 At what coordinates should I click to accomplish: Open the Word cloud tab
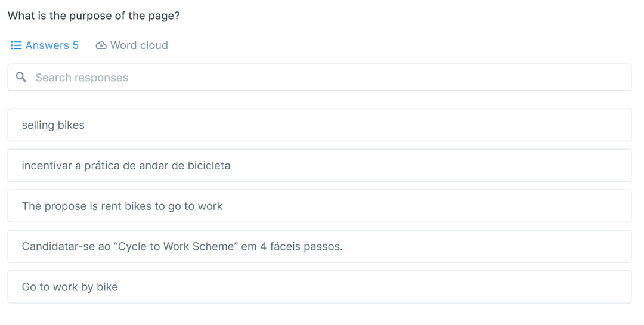pos(132,45)
